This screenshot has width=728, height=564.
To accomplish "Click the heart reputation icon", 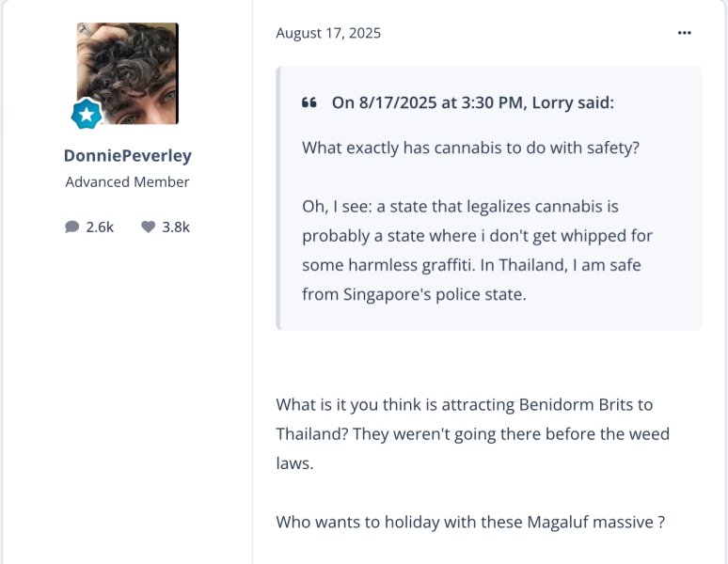I will pos(148,227).
